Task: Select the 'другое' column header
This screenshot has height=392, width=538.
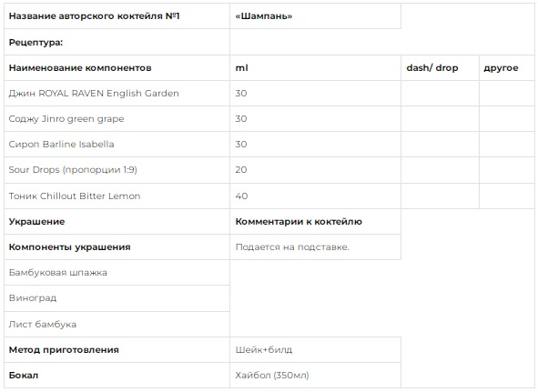Action: [x=507, y=68]
